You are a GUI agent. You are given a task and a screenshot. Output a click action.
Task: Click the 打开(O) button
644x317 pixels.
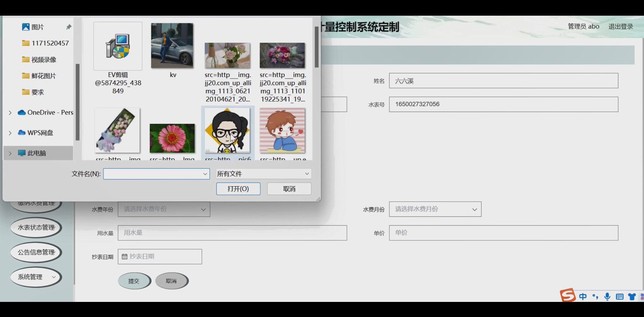tap(238, 189)
